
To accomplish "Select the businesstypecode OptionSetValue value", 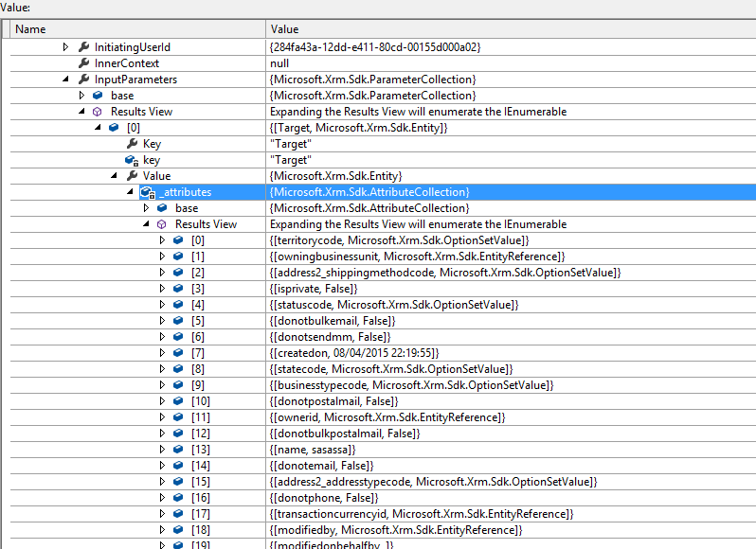I will (412, 385).
